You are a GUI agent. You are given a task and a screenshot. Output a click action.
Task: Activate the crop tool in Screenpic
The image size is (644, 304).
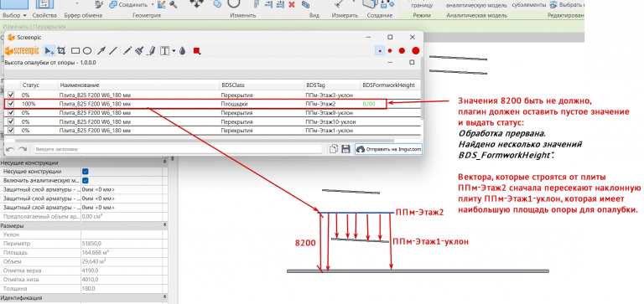[x=61, y=51]
